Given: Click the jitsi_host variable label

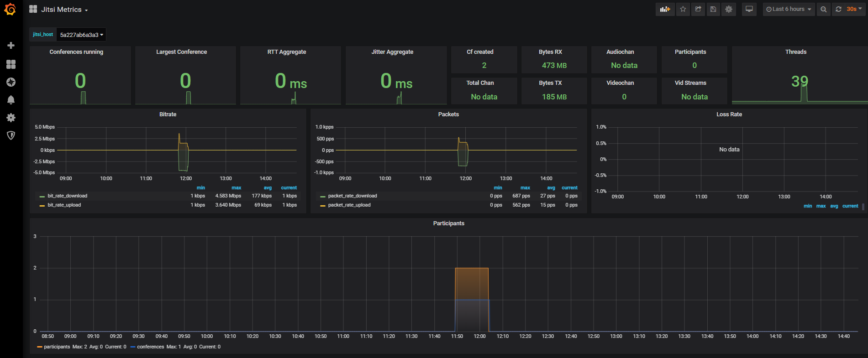Looking at the screenshot, I should click(x=43, y=35).
